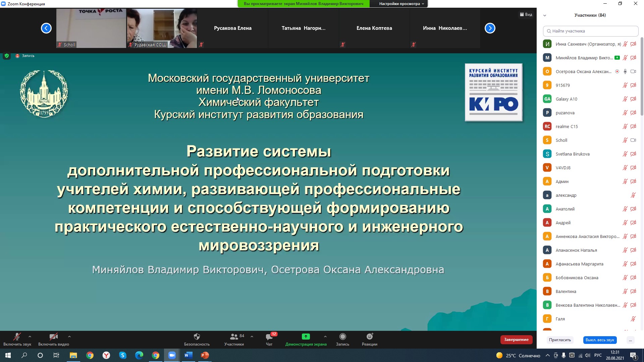Image resolution: width=644 pixels, height=362 pixels.
Task: Select the Scholl video thumbnail
Action: point(91,28)
